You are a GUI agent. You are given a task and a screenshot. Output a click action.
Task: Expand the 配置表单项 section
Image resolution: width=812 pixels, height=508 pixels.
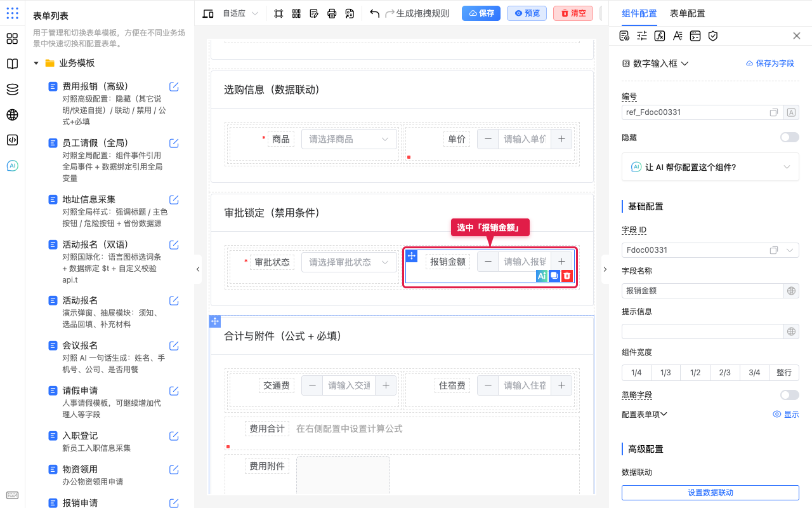tap(645, 414)
